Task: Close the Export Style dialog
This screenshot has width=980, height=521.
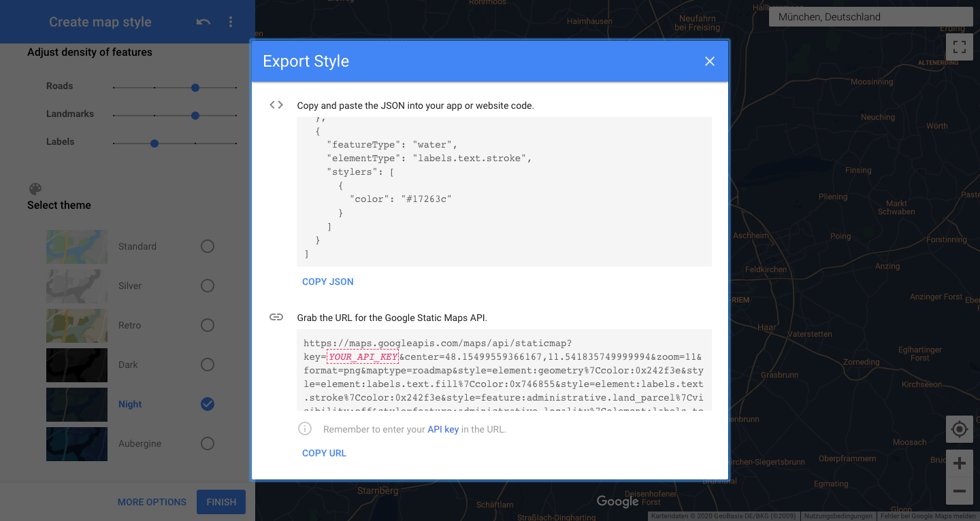Action: 709,61
